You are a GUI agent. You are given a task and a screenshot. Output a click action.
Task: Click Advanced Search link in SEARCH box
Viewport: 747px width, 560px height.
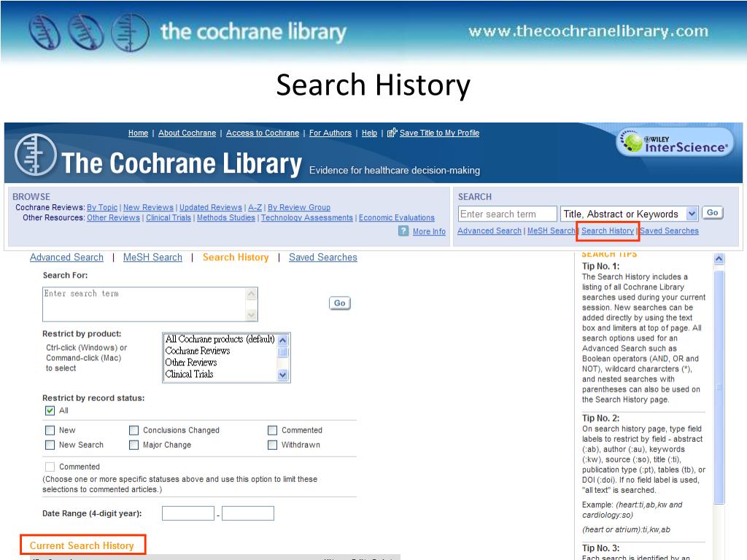tap(489, 230)
